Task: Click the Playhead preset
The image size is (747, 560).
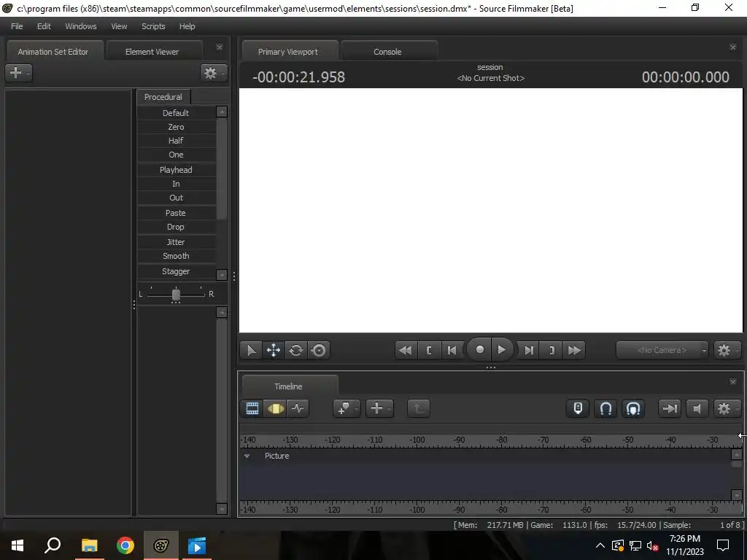Action: point(176,170)
